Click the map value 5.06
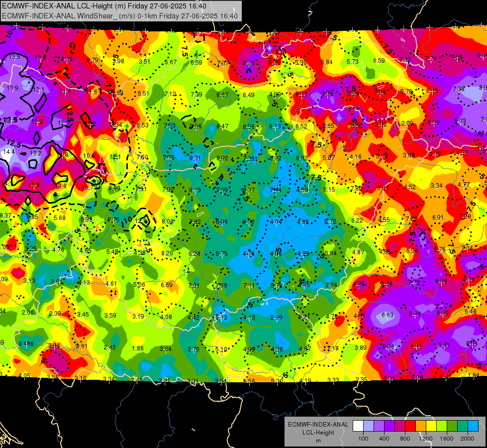 [x=139, y=284]
